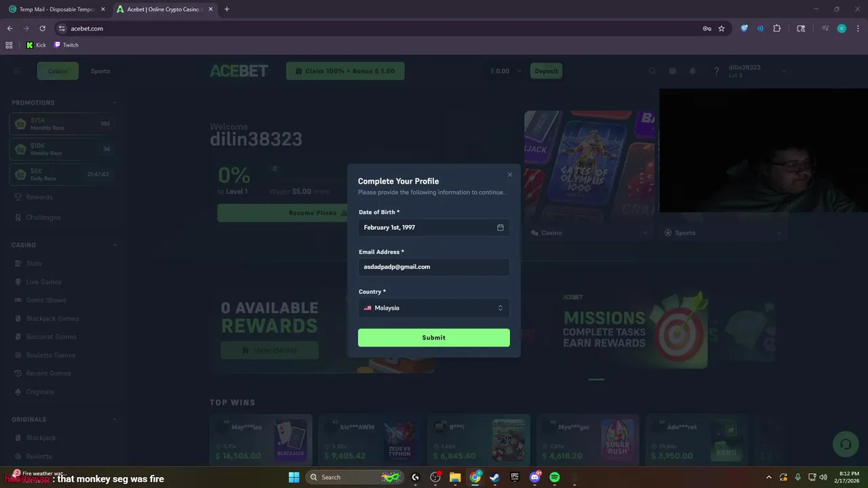Open Epic Games Launcher from the taskbar
This screenshot has height=488, width=868.
515,477
